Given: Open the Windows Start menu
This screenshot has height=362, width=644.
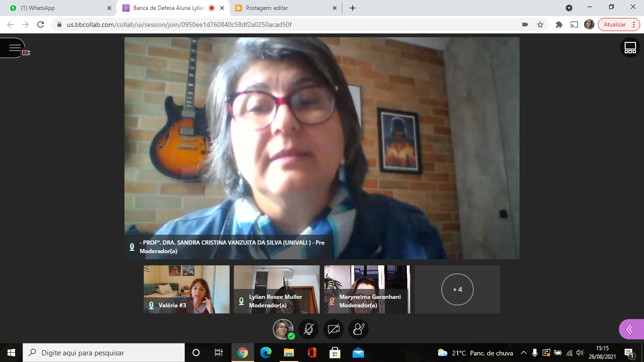Looking at the screenshot, I should pyautogui.click(x=11, y=353).
